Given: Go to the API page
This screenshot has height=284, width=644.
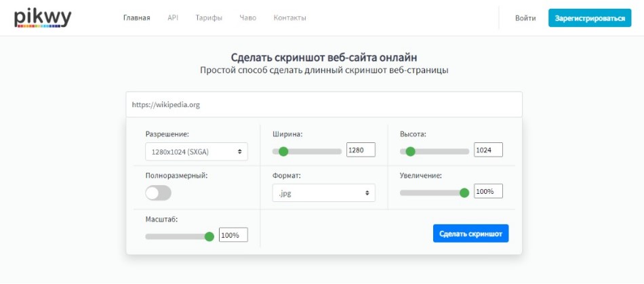Looking at the screenshot, I should (173, 18).
